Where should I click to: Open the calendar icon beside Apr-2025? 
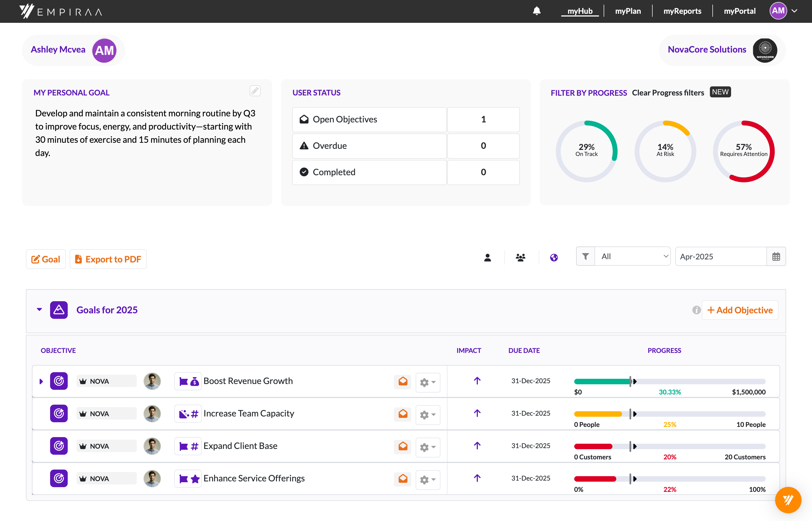click(776, 256)
